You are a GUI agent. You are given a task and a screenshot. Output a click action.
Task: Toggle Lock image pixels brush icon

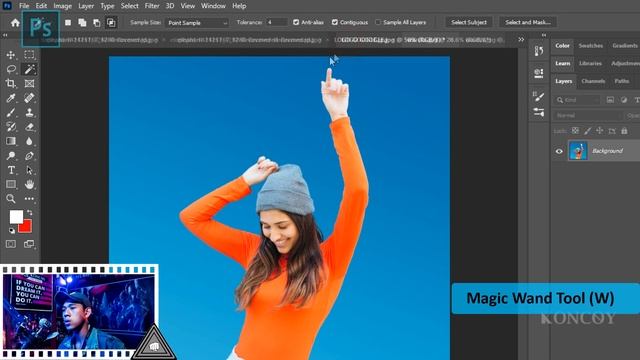click(587, 131)
